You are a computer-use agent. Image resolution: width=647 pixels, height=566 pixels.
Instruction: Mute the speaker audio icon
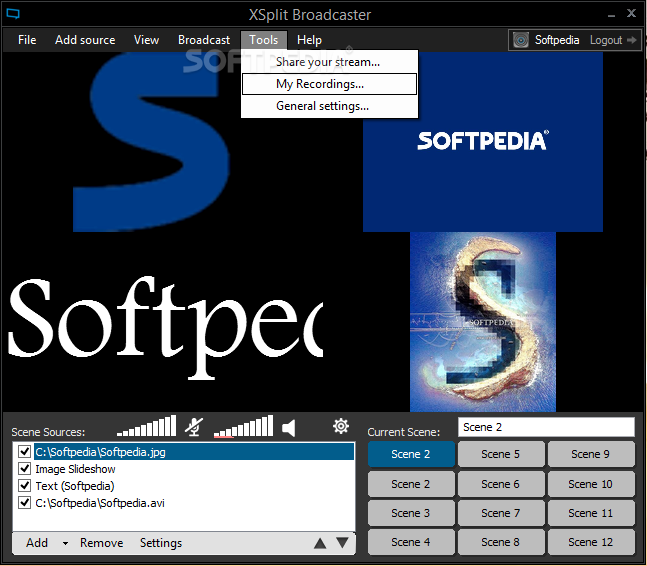[x=288, y=428]
